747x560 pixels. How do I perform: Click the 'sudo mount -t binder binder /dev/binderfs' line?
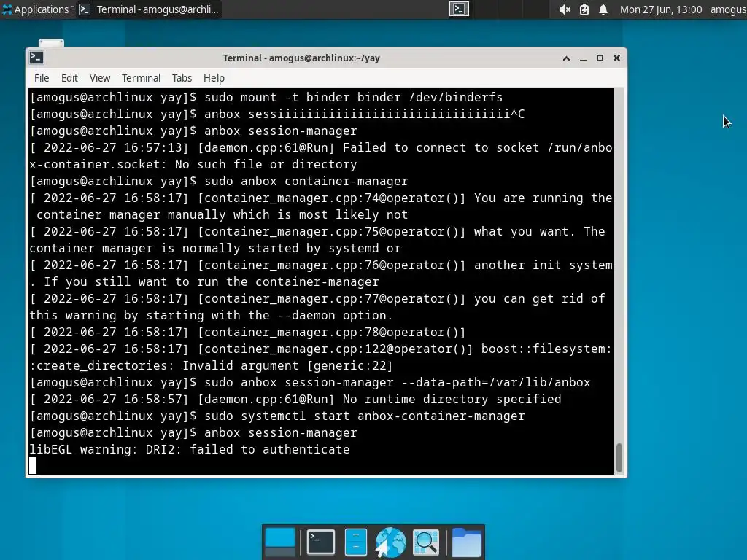pyautogui.click(x=354, y=97)
